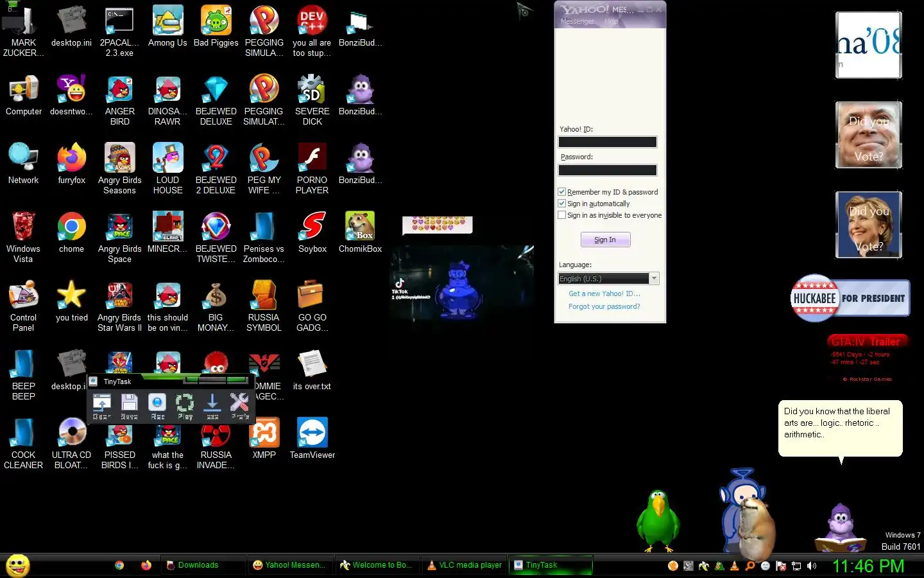Open GO GO GADG... toolbox icon
The width and height of the screenshot is (924, 578).
coord(312,306)
